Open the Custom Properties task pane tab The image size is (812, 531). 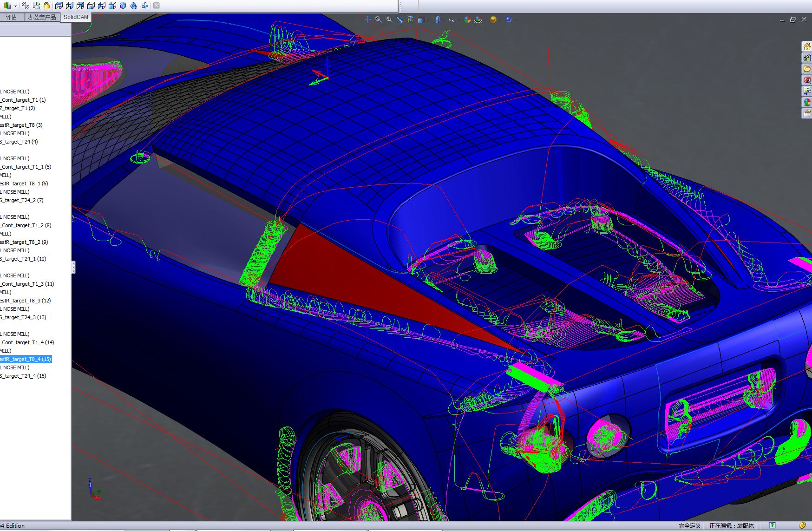[x=807, y=113]
